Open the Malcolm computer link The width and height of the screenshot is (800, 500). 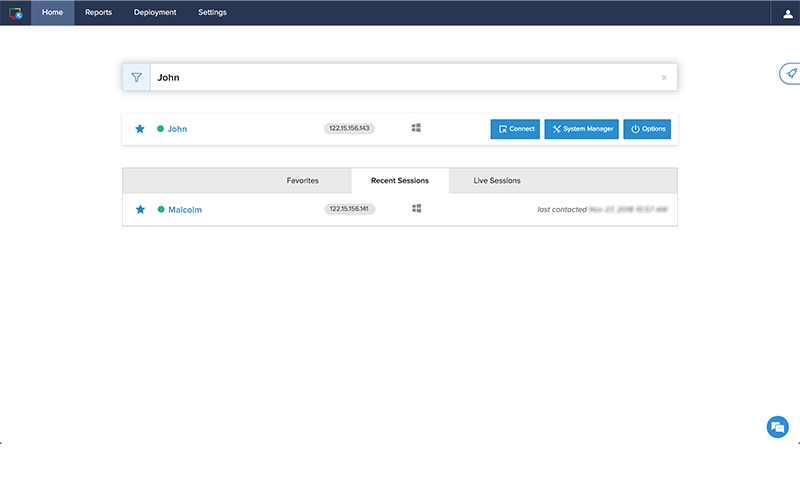(x=185, y=210)
